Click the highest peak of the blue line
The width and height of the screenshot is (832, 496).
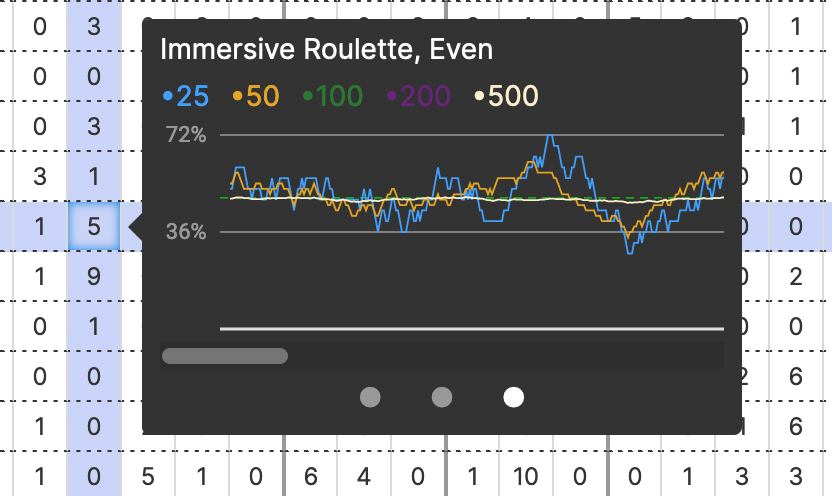point(549,137)
